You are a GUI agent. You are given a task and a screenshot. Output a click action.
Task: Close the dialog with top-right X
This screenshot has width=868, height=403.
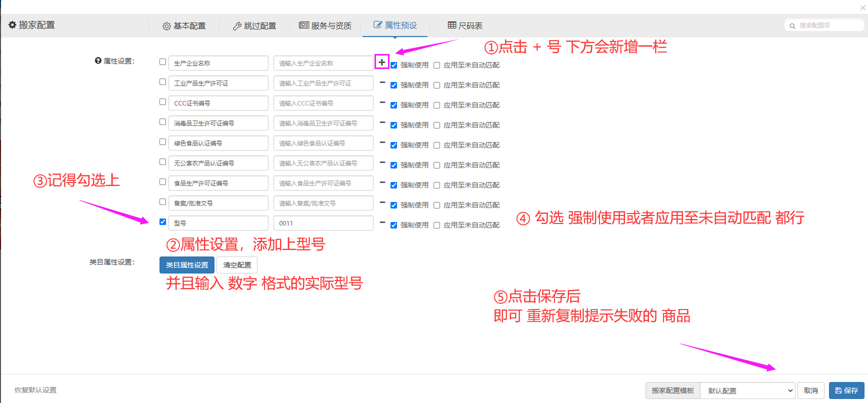pyautogui.click(x=862, y=7)
